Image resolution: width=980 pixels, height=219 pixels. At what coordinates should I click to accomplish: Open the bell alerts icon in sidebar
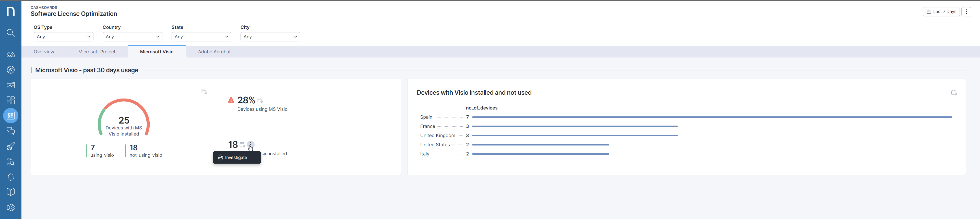[11, 177]
